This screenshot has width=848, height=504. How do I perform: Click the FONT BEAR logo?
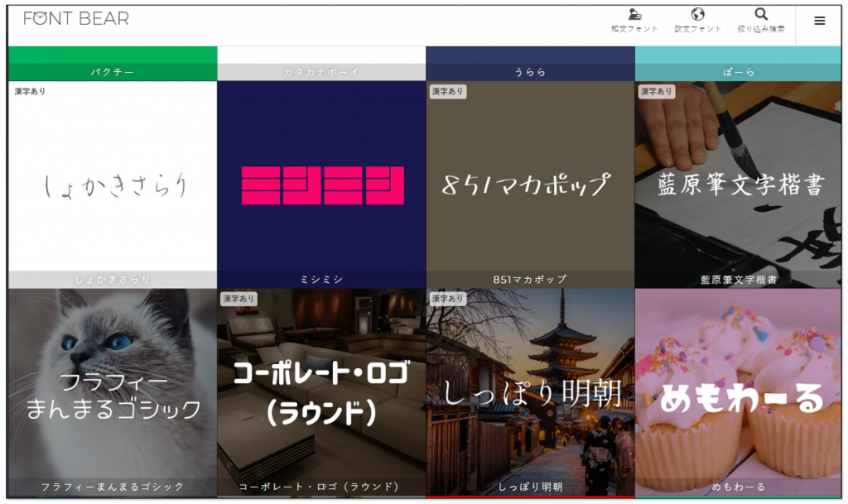76,18
